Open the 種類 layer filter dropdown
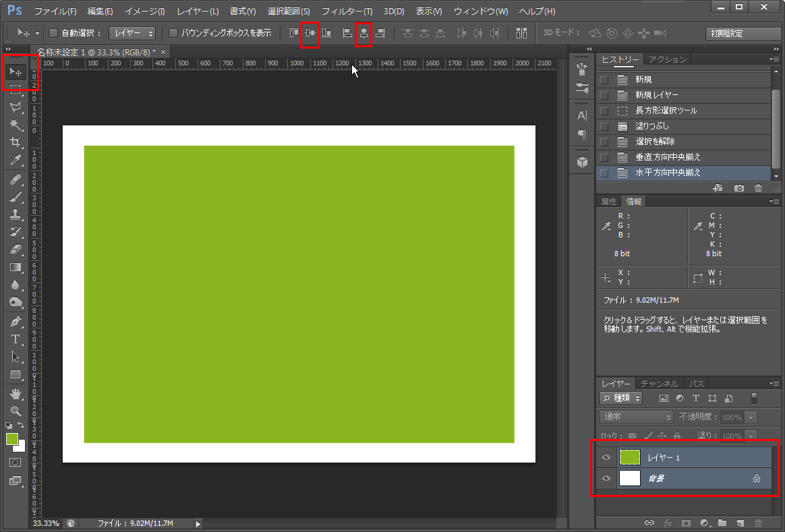 (x=621, y=398)
